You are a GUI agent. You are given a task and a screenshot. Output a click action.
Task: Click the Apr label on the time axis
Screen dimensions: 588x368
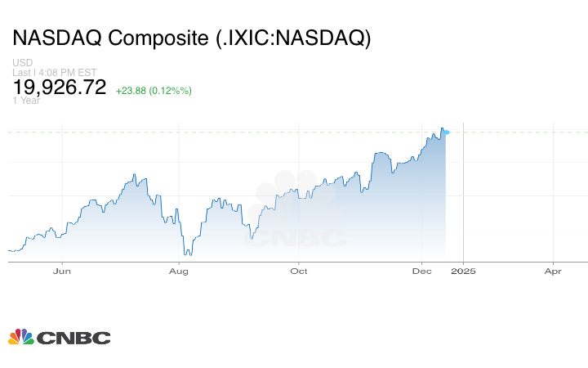point(553,271)
